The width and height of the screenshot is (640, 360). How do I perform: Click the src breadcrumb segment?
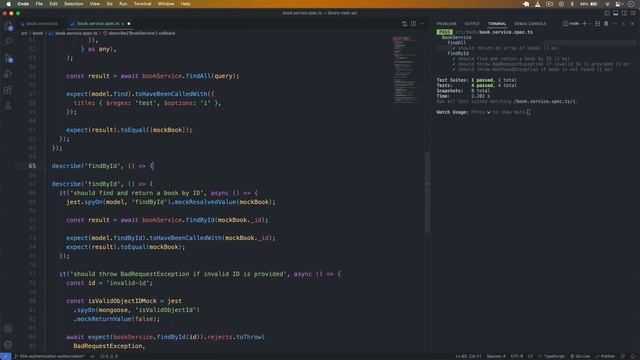[24, 33]
